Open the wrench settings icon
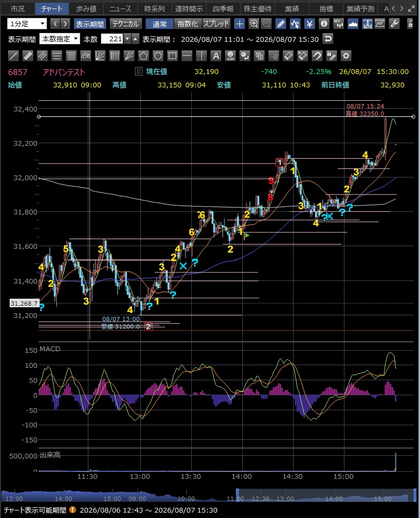420x518 pixels. (x=395, y=24)
